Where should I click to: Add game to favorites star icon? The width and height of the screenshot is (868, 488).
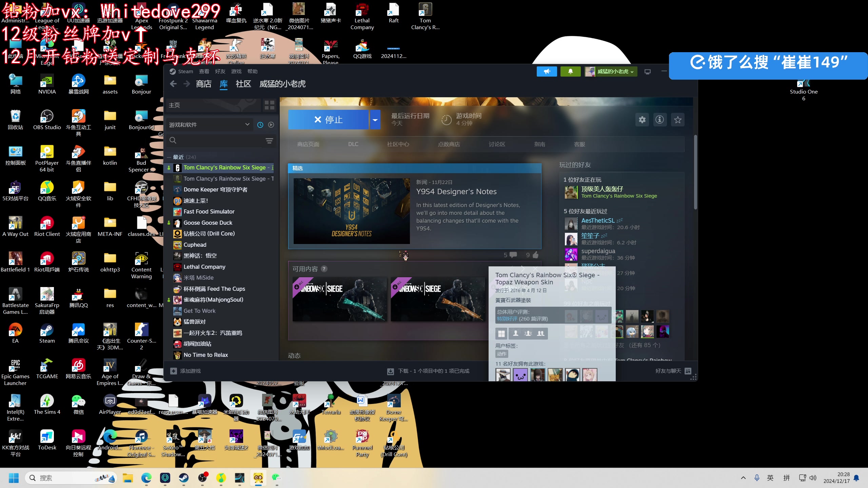[677, 120]
